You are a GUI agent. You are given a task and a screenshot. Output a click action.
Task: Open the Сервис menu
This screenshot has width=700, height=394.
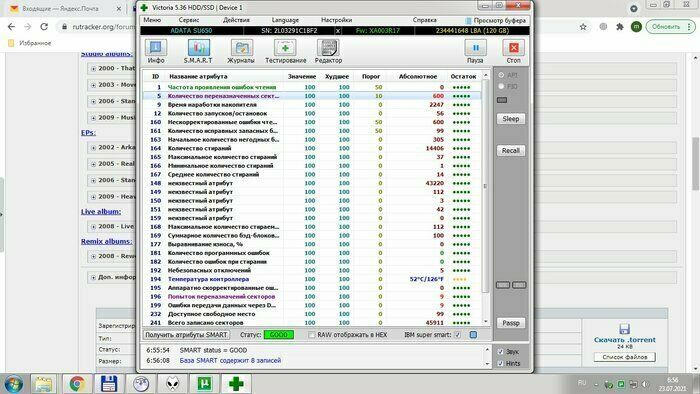click(x=189, y=20)
